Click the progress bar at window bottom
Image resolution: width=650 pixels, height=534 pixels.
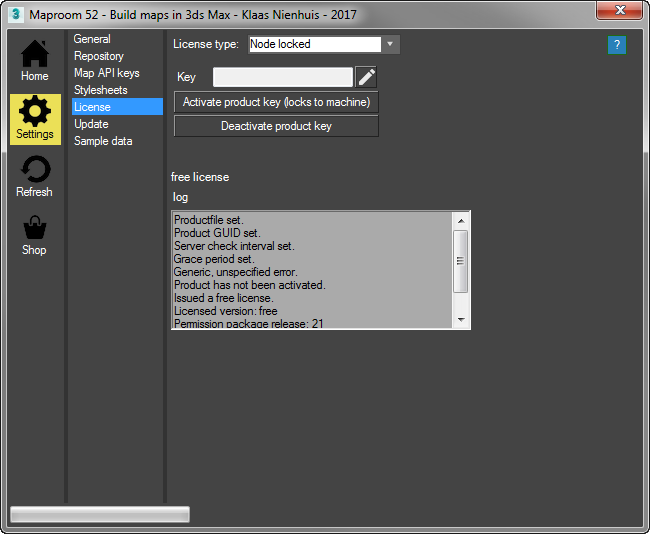[100, 514]
